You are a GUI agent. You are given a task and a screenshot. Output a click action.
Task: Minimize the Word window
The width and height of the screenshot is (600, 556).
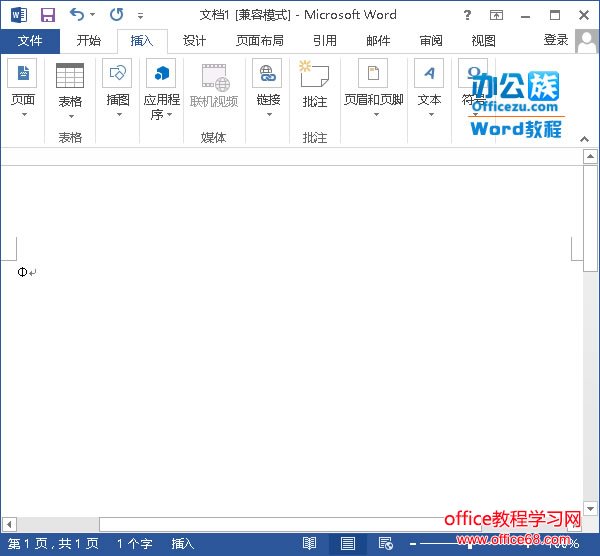(x=525, y=15)
